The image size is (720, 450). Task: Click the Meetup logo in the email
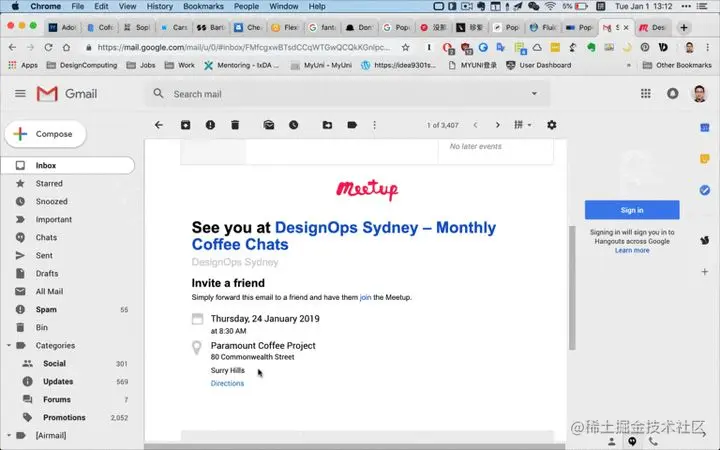(x=367, y=189)
